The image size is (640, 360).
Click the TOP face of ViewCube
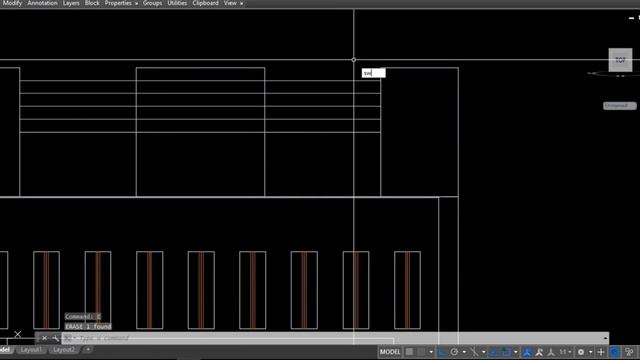point(620,60)
